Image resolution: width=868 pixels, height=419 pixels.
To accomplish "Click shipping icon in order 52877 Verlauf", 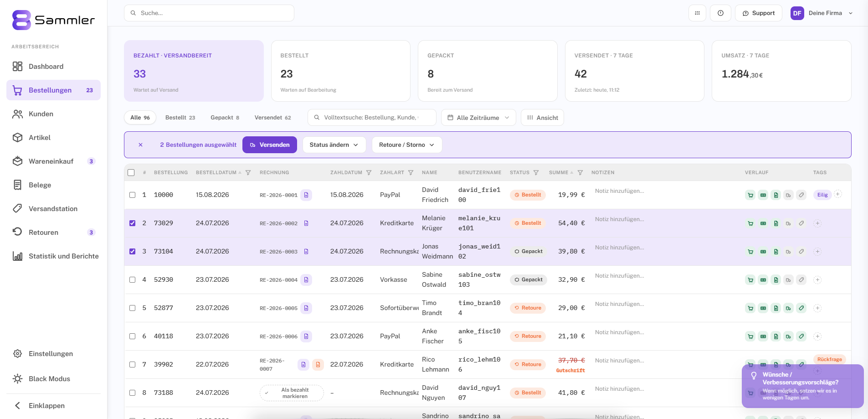I will click(x=789, y=308).
